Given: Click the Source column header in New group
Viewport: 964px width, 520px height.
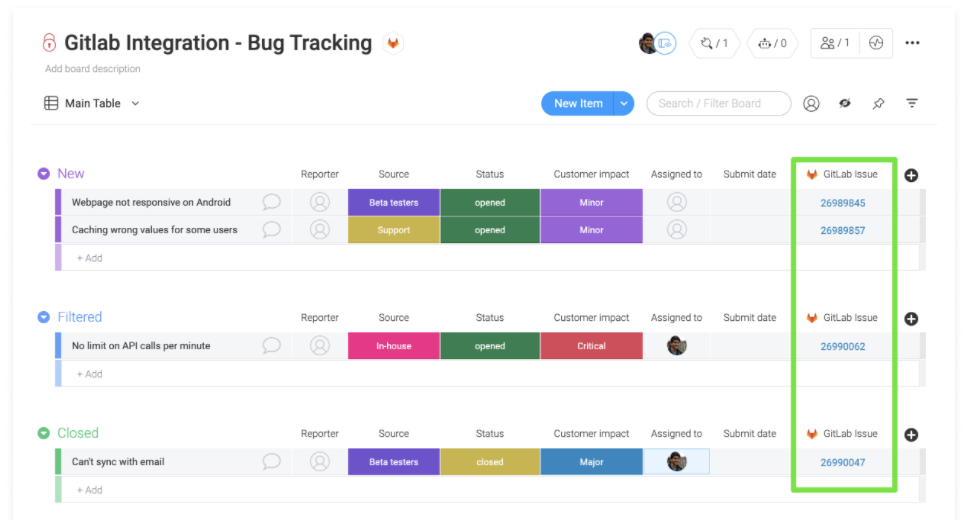Looking at the screenshot, I should tap(393, 175).
